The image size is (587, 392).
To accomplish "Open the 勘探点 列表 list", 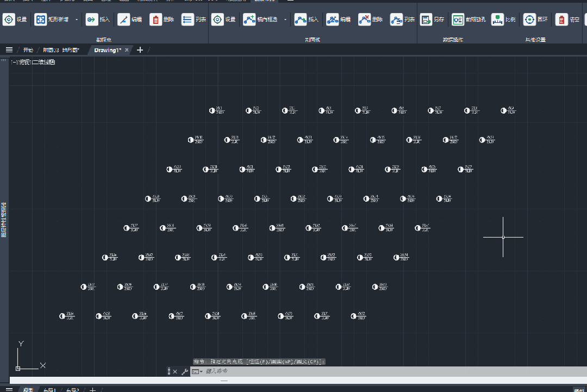I will pyautogui.click(x=193, y=20).
